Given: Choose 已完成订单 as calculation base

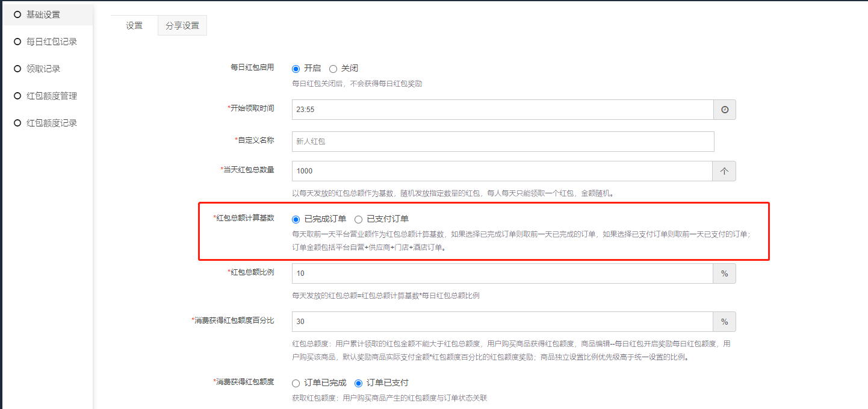Looking at the screenshot, I should [x=296, y=219].
